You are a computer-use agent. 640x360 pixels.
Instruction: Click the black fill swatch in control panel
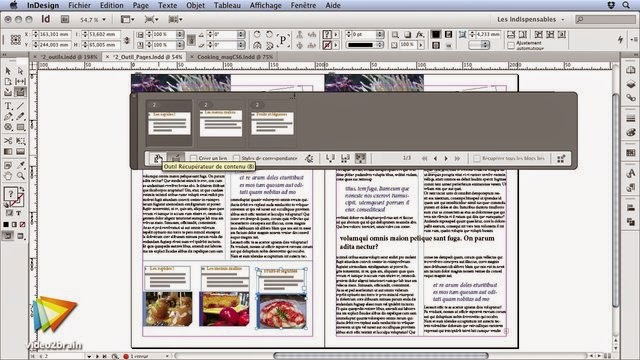point(436,35)
